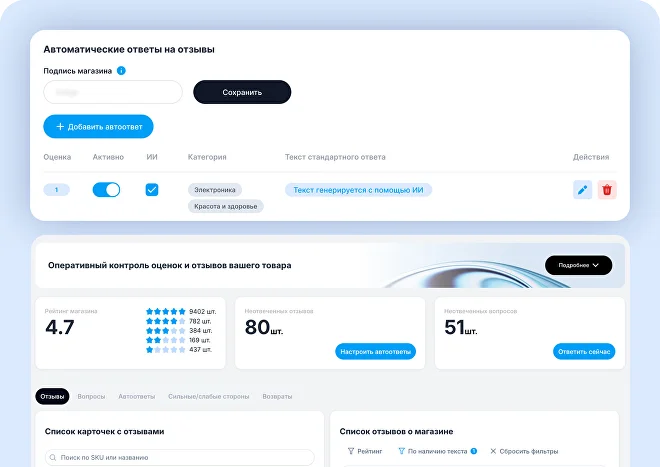Click the Сохранить button
The image size is (660, 467).
(x=242, y=92)
